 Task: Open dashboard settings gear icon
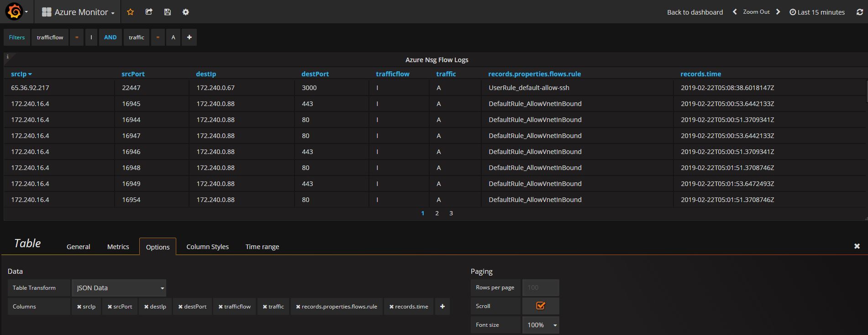[185, 12]
